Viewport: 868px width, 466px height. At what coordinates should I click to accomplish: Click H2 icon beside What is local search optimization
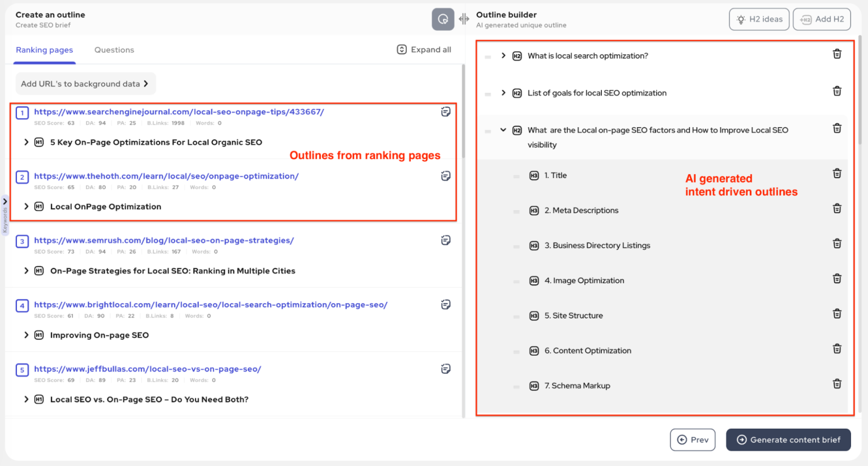coord(517,56)
